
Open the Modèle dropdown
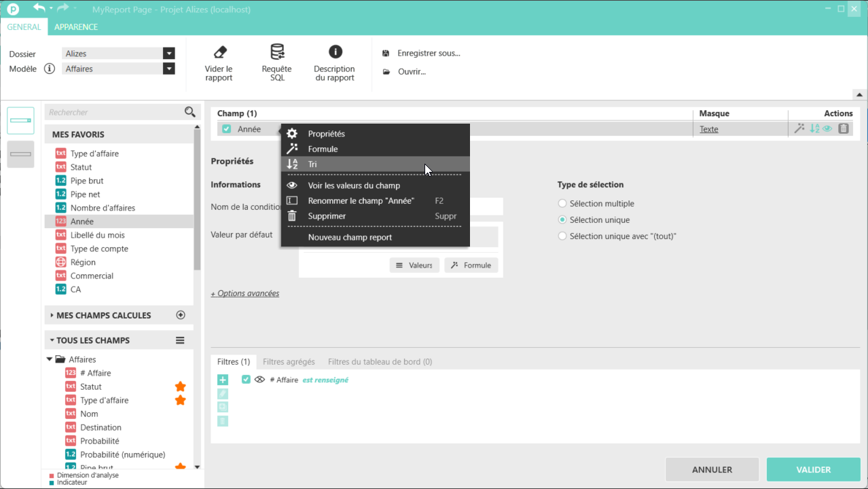(168, 69)
